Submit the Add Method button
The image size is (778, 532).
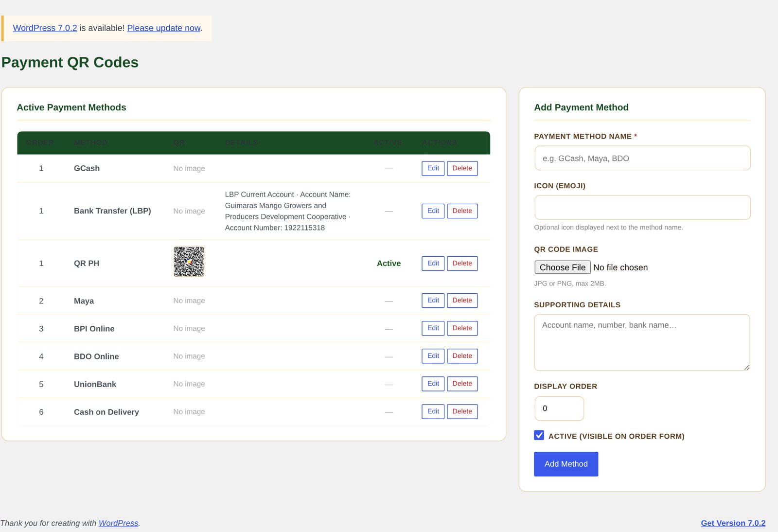coord(566,464)
